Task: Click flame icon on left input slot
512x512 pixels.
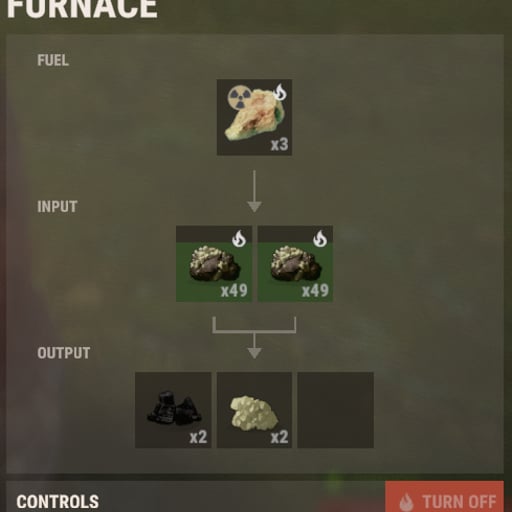Action: (x=239, y=239)
